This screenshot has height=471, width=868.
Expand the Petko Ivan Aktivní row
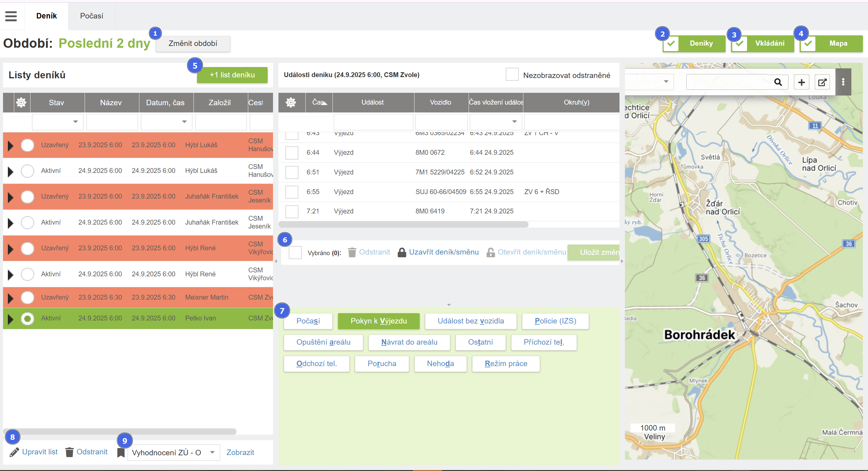coord(11,319)
